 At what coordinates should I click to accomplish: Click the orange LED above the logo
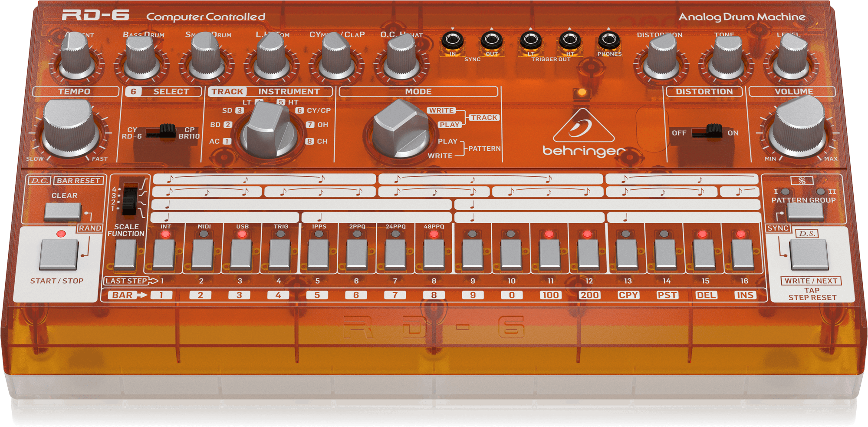(x=582, y=93)
